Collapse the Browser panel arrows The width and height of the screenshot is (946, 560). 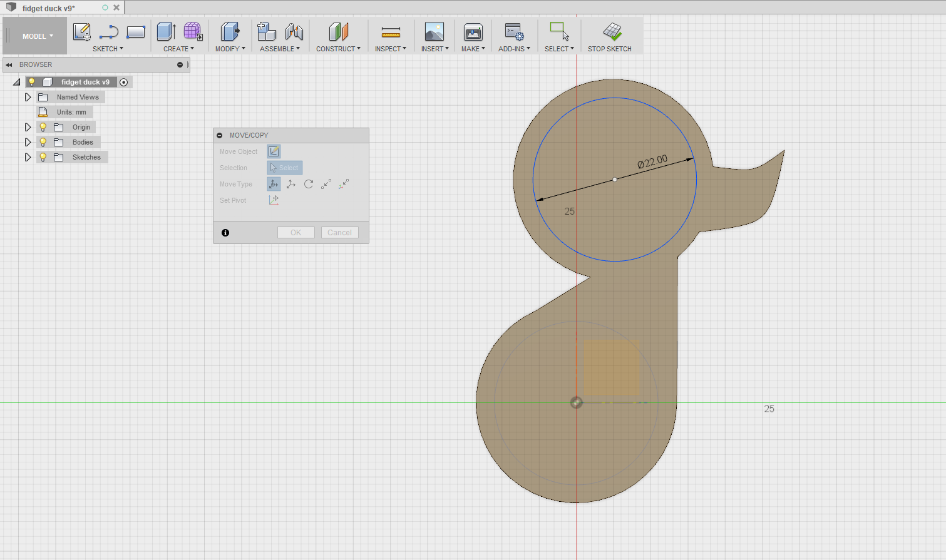pos(9,64)
